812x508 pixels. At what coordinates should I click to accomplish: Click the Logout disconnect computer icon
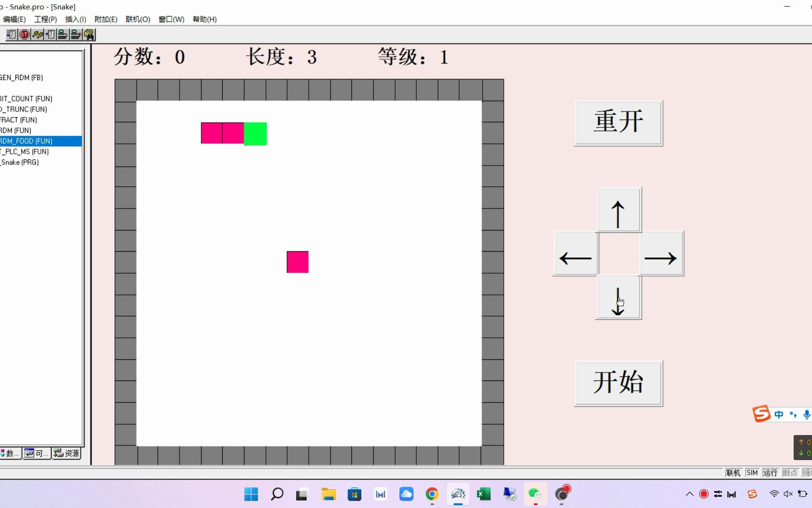pyautogui.click(x=76, y=34)
